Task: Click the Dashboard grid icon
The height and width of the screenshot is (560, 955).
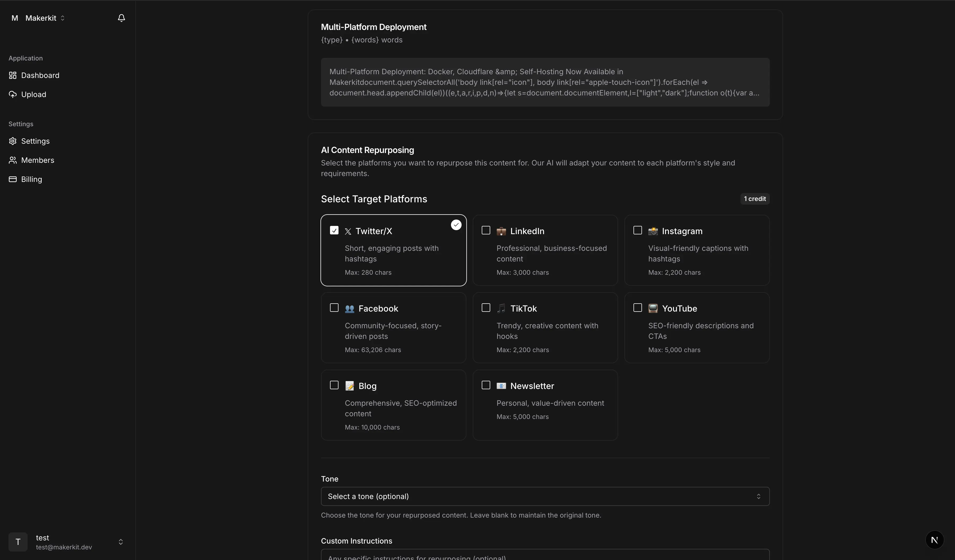Action: 12,75
